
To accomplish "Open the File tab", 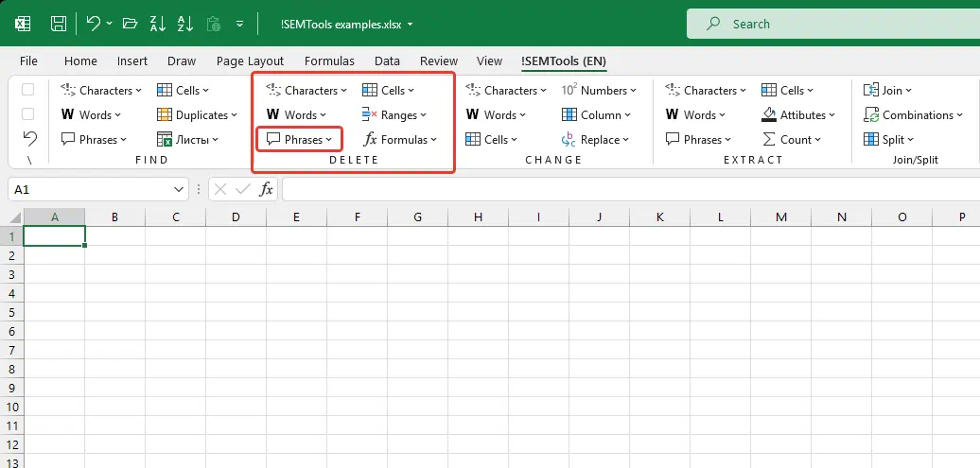I will coord(28,61).
